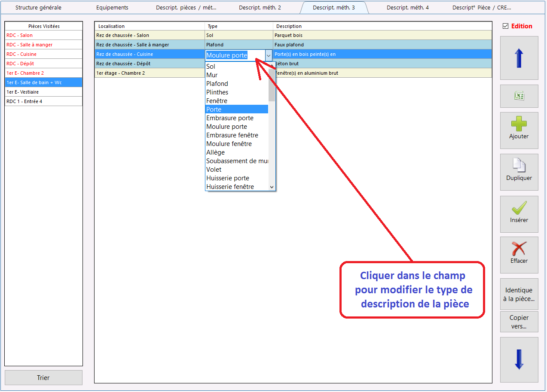
Task: Switch to the Equipements tab
Action: pos(112,8)
